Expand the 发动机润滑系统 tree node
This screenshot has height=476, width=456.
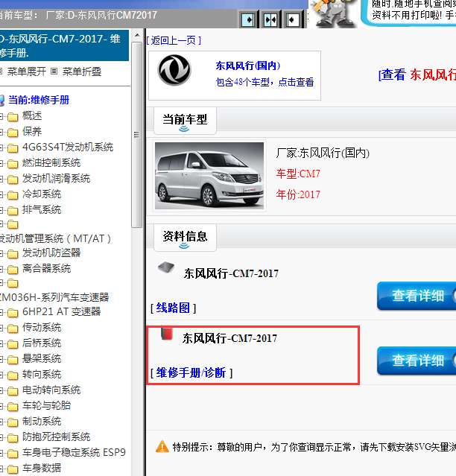(1, 179)
